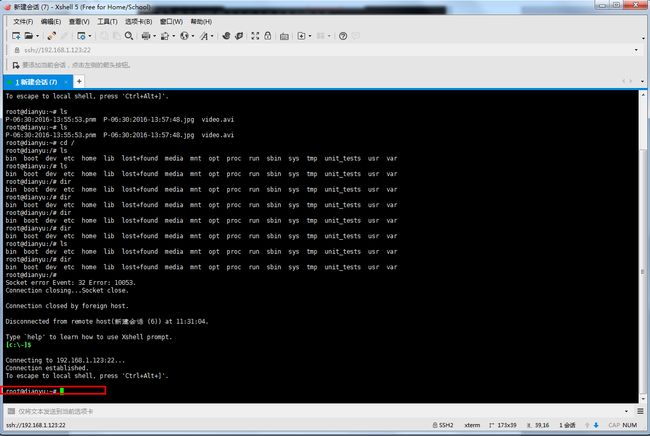
Task: Open the 帮助(H) menu
Action: 201,22
